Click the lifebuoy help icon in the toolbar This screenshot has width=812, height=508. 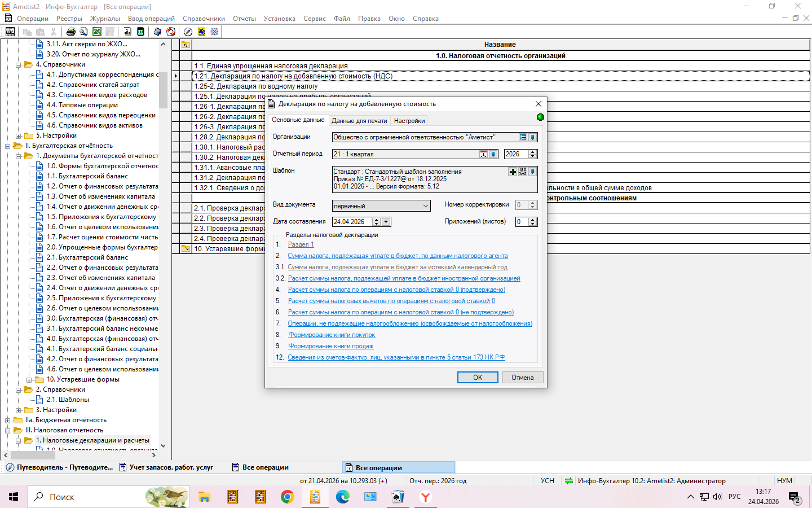coord(171,32)
